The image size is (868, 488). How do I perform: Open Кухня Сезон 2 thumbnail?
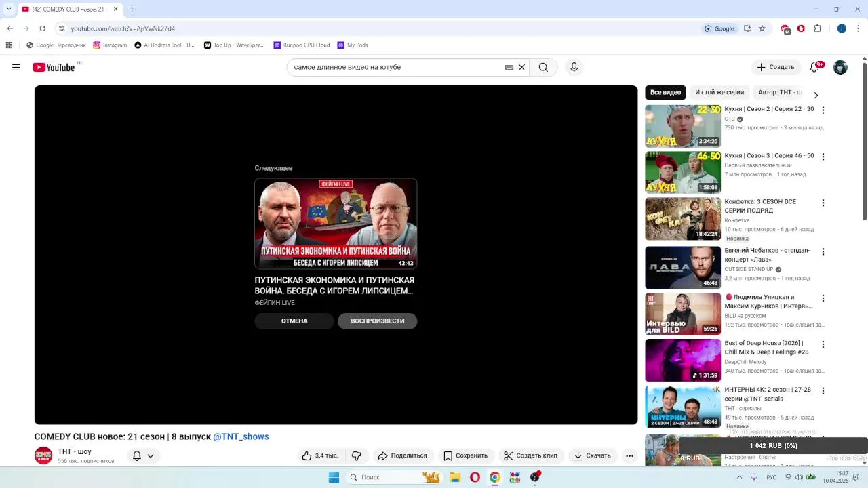(x=683, y=126)
